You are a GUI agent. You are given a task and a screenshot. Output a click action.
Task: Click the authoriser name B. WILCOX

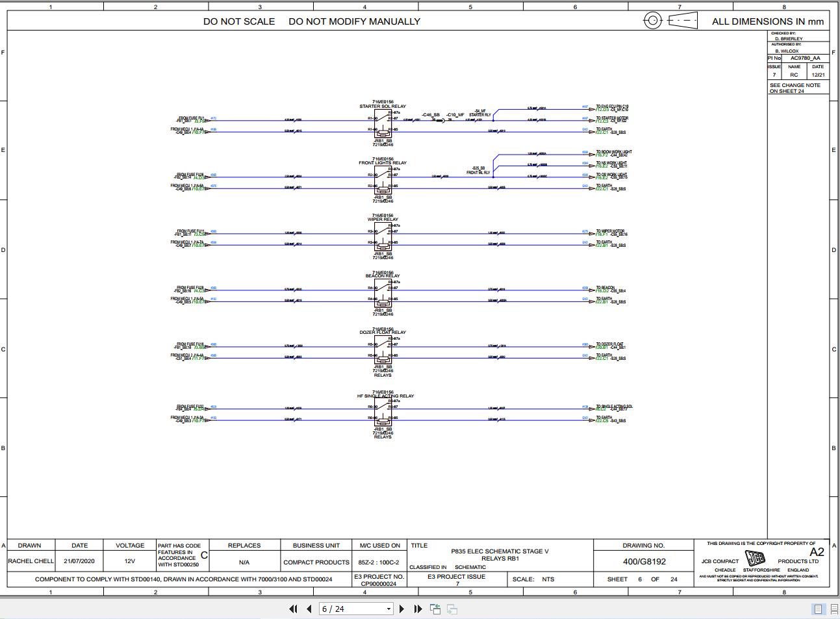point(787,51)
